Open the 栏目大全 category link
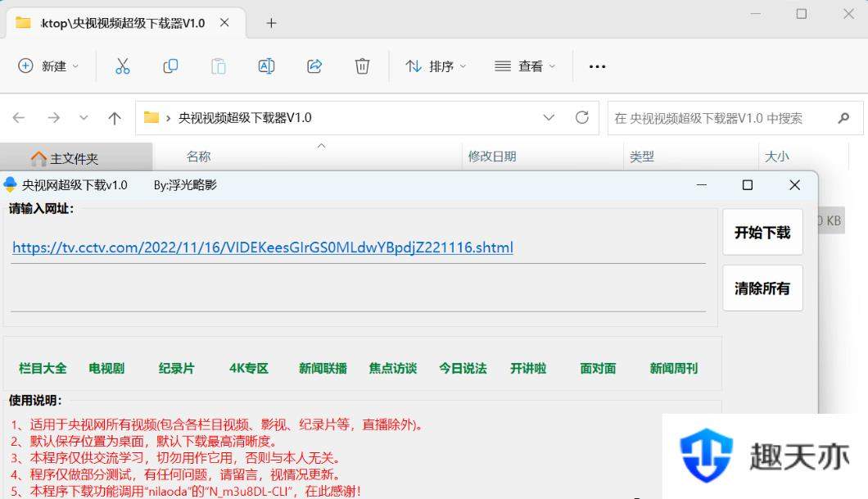 click(x=43, y=368)
